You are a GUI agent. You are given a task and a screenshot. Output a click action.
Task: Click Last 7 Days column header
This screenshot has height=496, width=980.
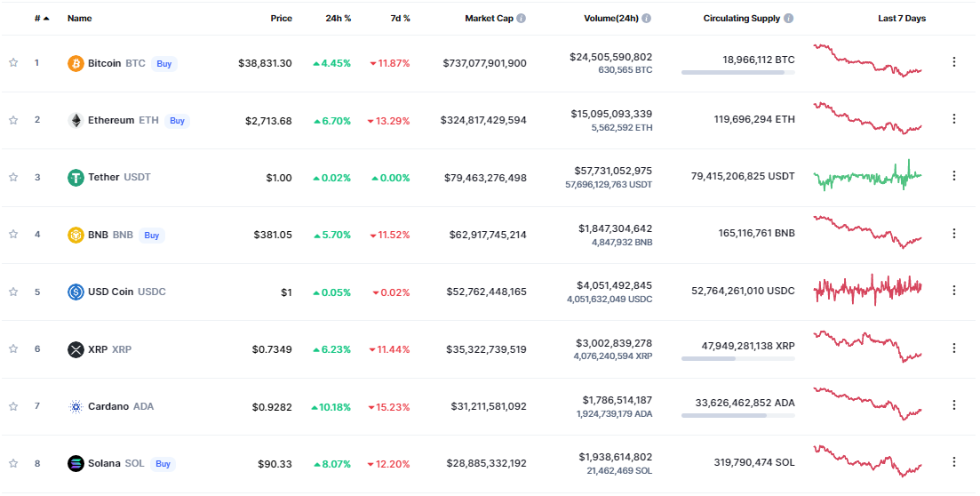pyautogui.click(x=902, y=18)
